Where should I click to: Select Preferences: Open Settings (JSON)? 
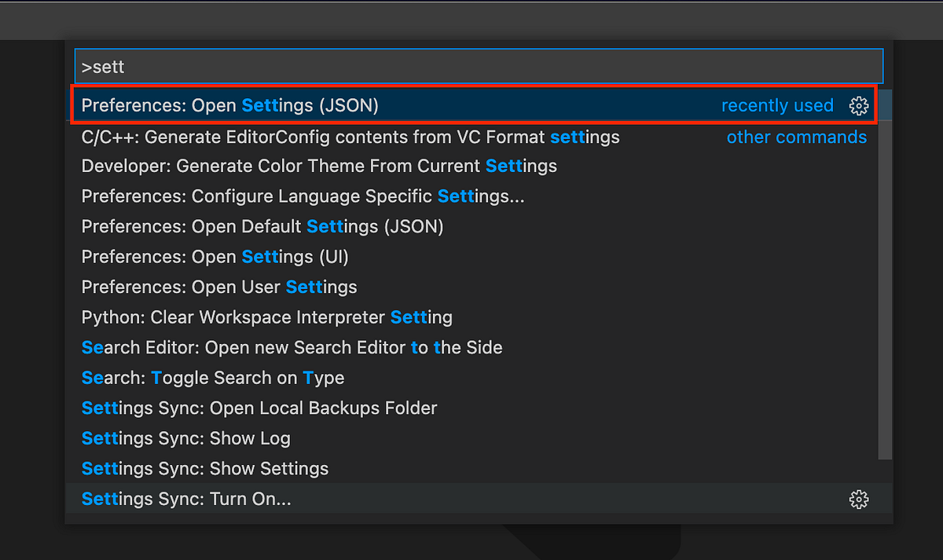[x=473, y=105]
